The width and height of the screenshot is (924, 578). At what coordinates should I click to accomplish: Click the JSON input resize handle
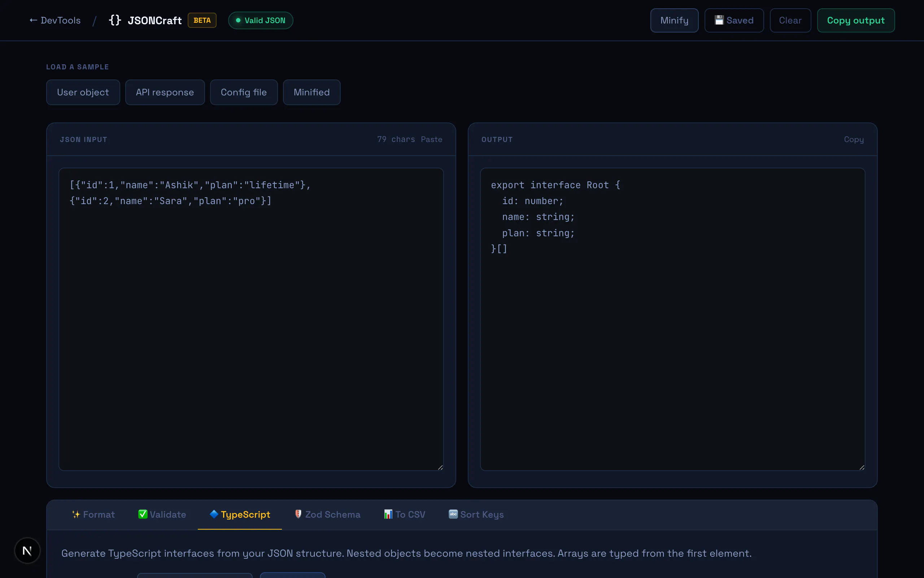click(x=440, y=467)
